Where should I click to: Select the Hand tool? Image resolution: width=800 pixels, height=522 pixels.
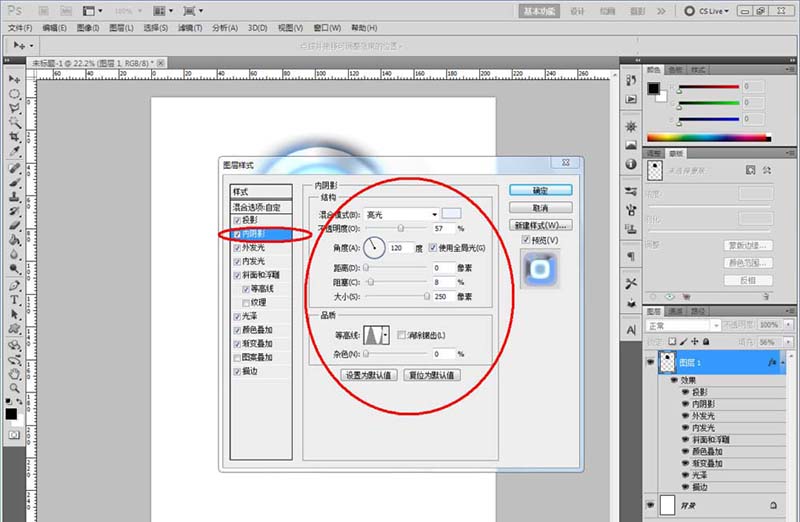14,374
